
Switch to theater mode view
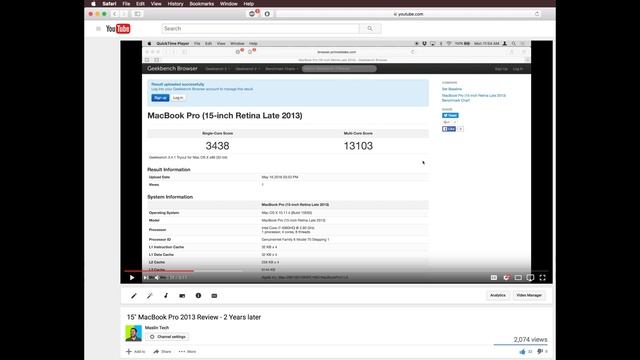[518, 278]
